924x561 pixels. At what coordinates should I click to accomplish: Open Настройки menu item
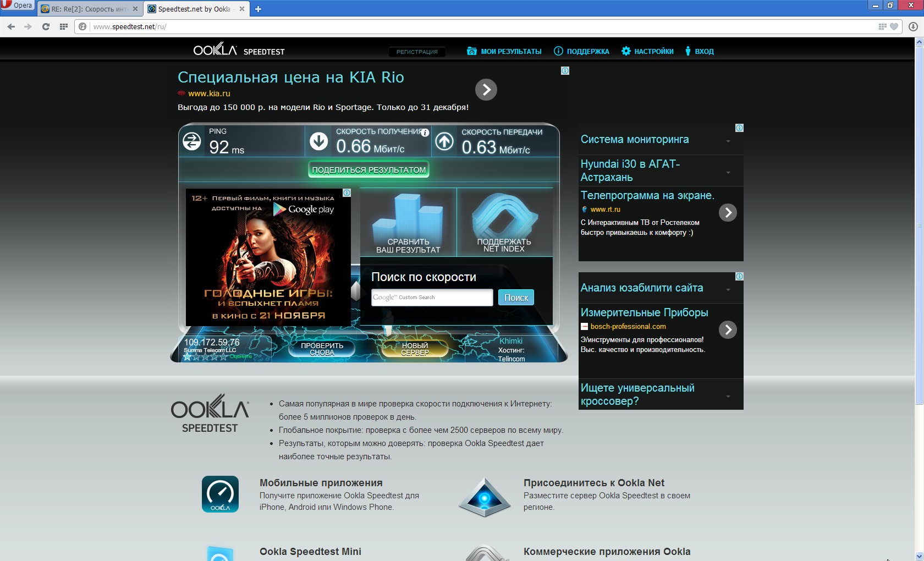click(647, 51)
